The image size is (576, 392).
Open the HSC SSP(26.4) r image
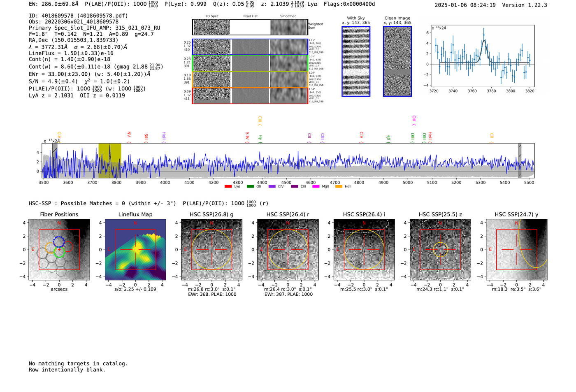[288, 250]
